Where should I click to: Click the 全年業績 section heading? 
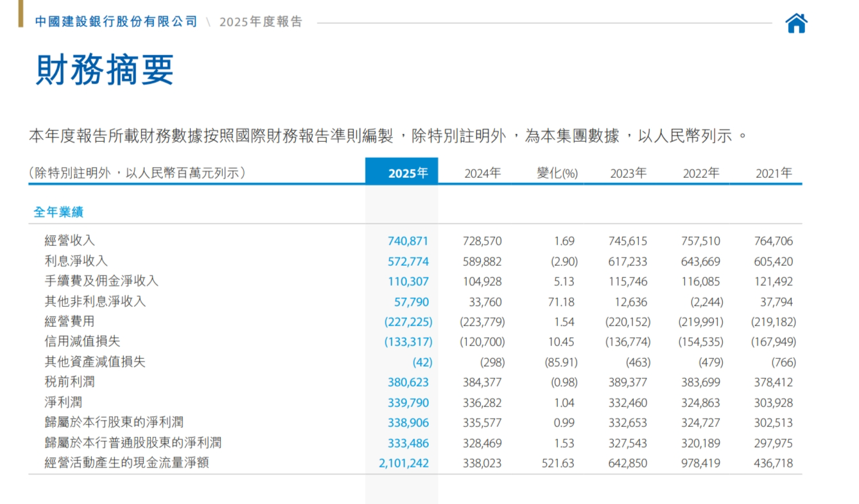(x=58, y=212)
